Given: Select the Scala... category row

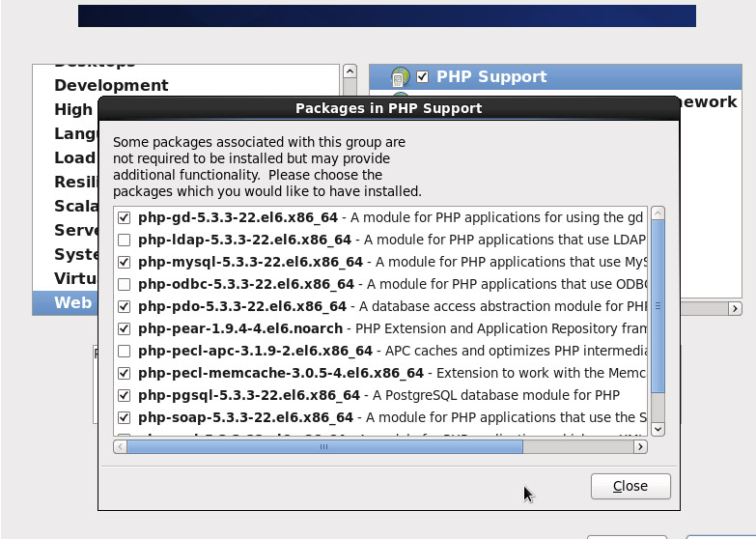Looking at the screenshot, I should [66, 206].
